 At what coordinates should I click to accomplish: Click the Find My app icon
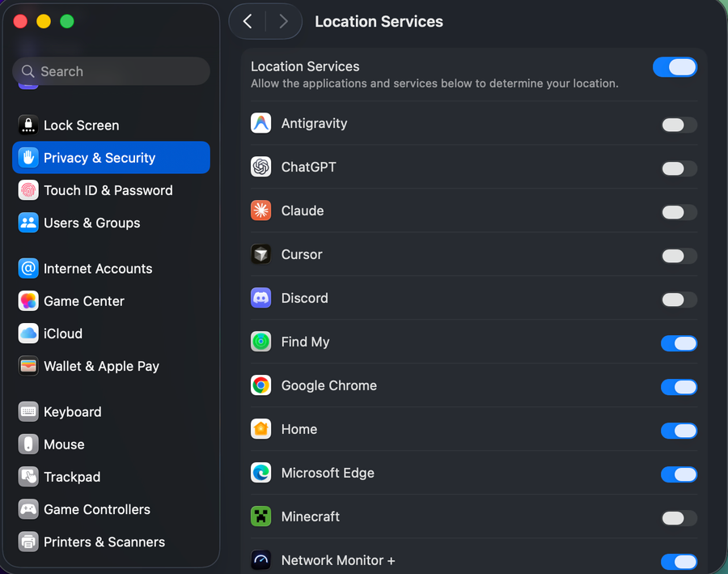(x=261, y=342)
